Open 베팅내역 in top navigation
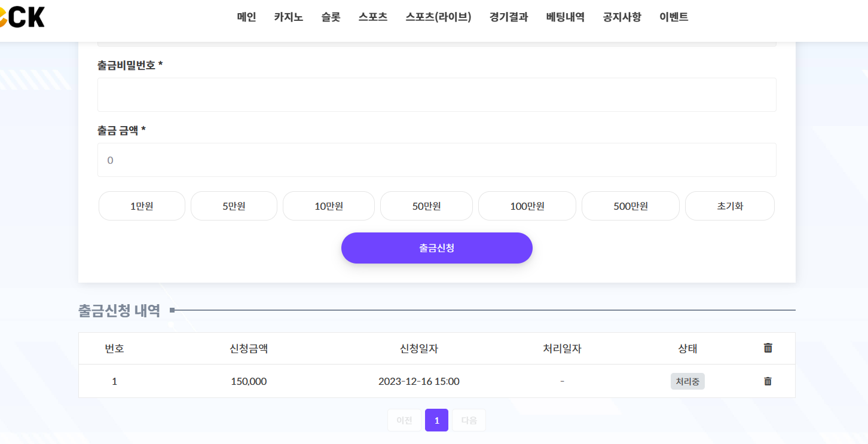This screenshot has width=868, height=444. 566,17
